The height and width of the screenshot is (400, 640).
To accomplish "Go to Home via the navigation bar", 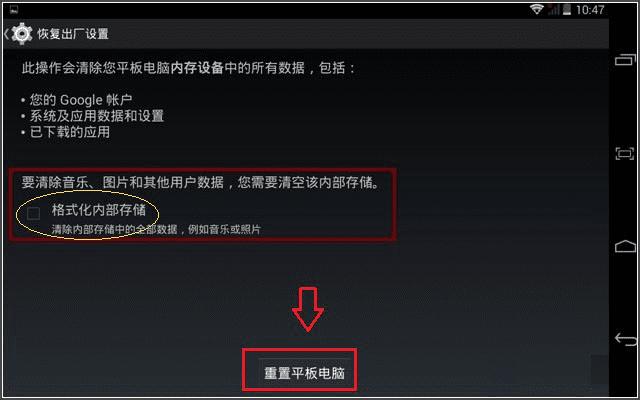I will coord(625,246).
